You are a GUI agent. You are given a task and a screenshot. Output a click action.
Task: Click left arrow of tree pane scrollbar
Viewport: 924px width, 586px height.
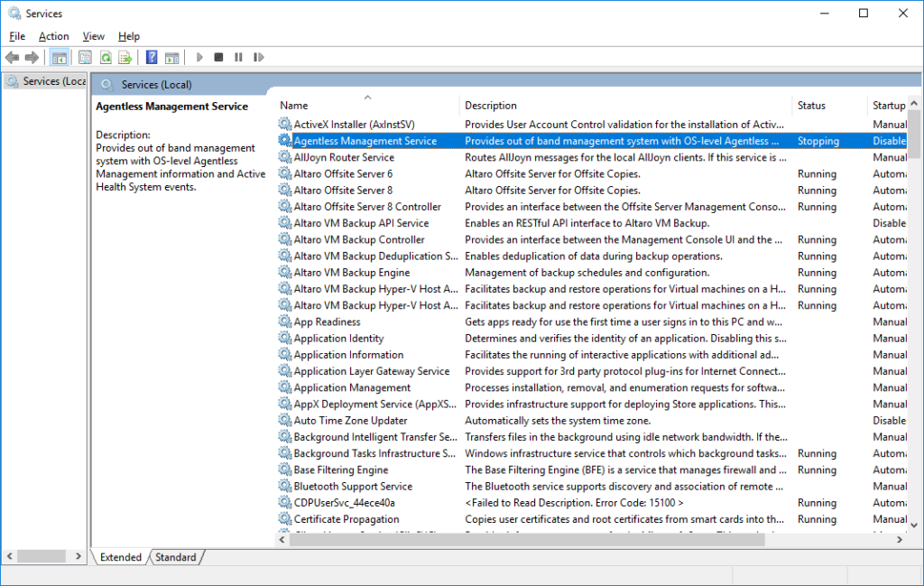[x=9, y=556]
